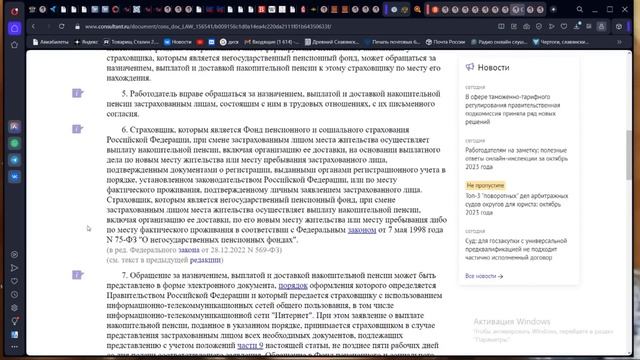Image resolution: width=640 pixels, height=360 pixels.
Task: Open the purple AI apps sidebar icon
Action: [14, 127]
